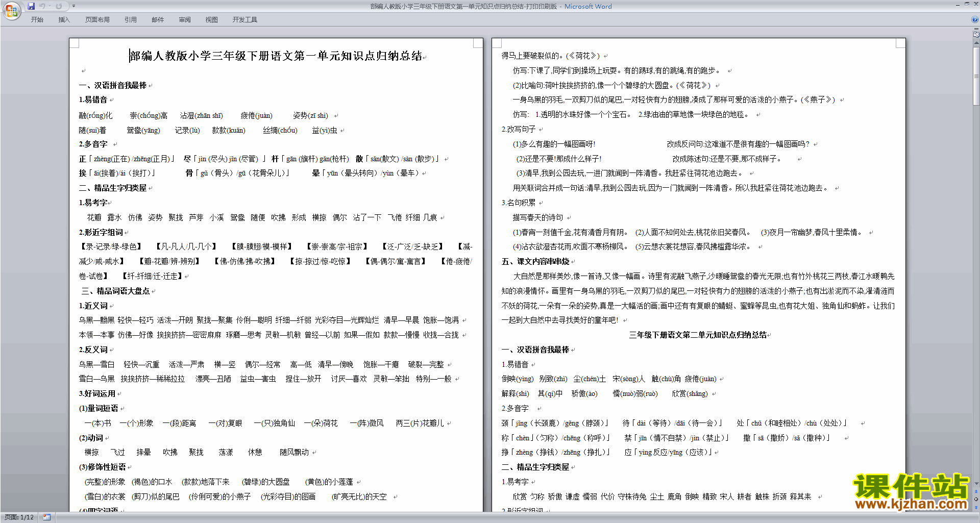This screenshot has height=523, width=980.
Task: Click the (1)量词短语 subheading
Action: (99, 408)
